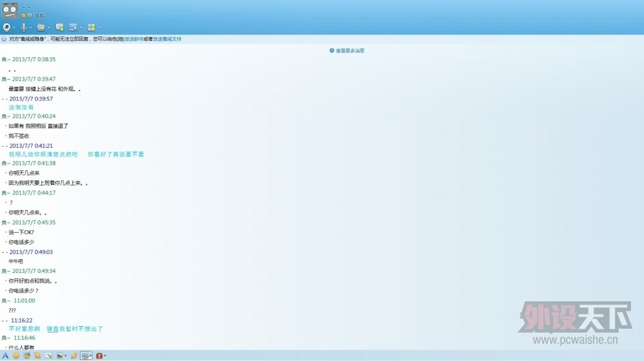Click the yellow star level icon
Screen dimensions: 644x361
(x=23, y=16)
